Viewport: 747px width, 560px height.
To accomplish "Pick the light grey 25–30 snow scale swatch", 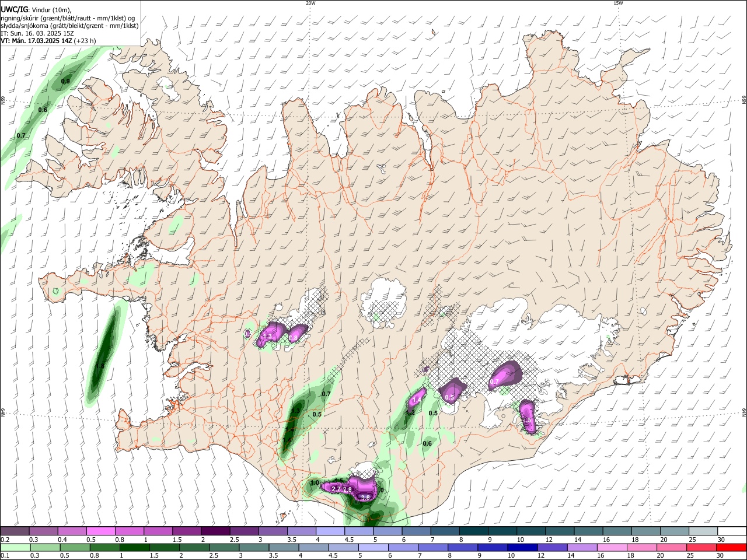I will [x=702, y=531].
